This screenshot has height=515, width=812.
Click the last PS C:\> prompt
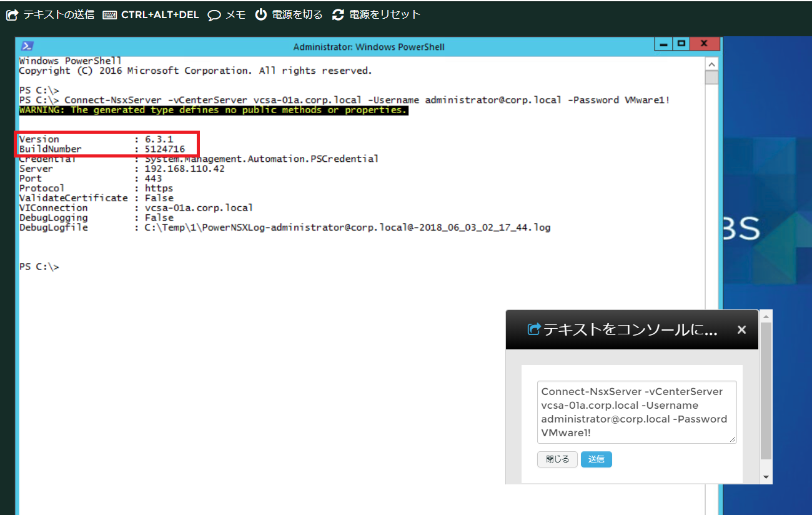pyautogui.click(x=39, y=267)
